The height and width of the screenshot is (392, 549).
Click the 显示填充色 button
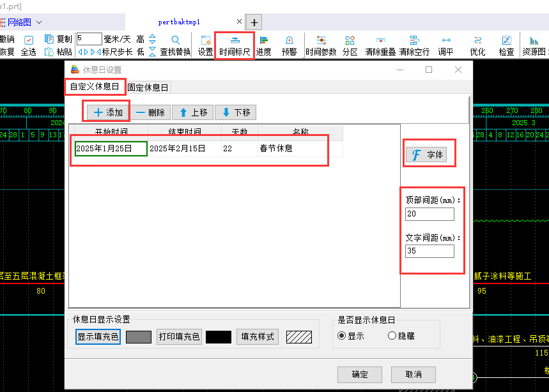(98, 336)
